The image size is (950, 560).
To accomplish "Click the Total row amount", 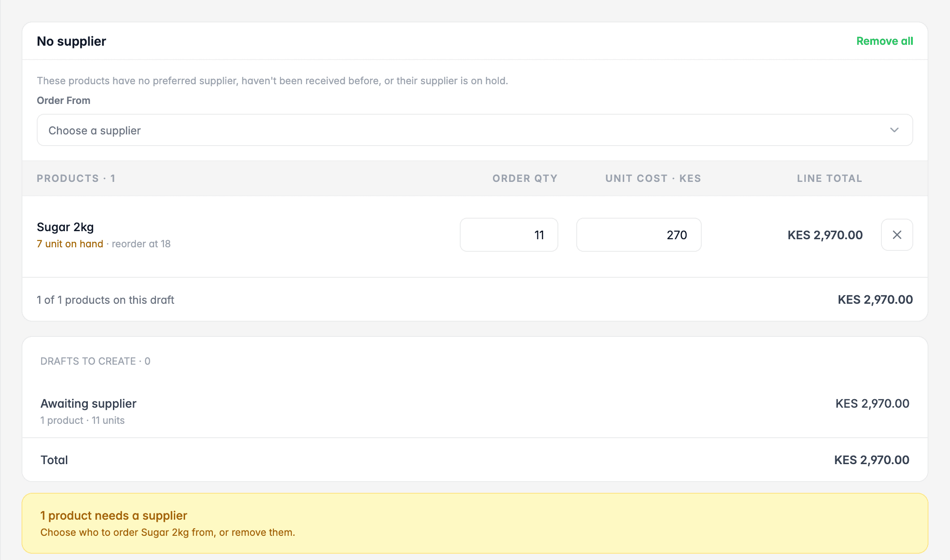I will point(872,460).
